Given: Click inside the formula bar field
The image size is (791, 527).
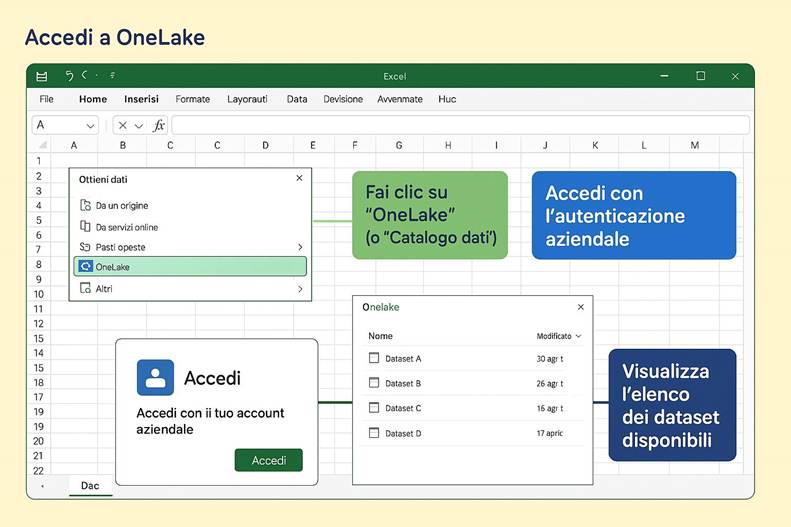Looking at the screenshot, I should (x=460, y=126).
